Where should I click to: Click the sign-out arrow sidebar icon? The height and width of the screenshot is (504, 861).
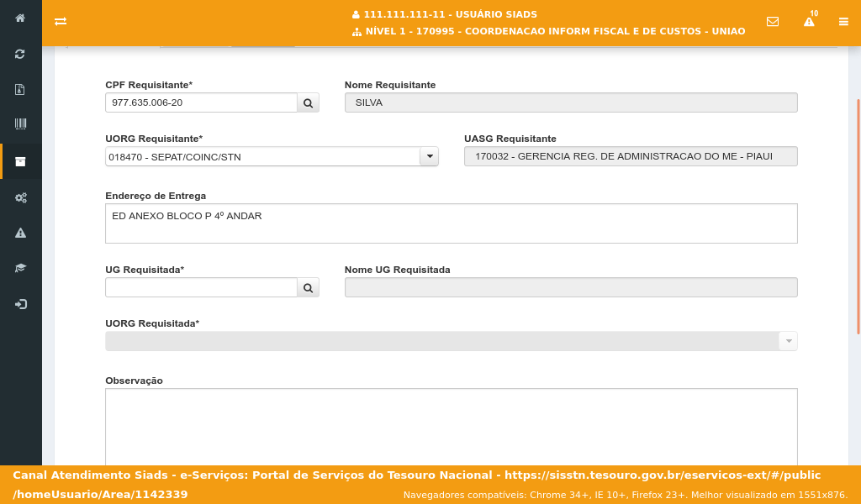click(x=21, y=304)
